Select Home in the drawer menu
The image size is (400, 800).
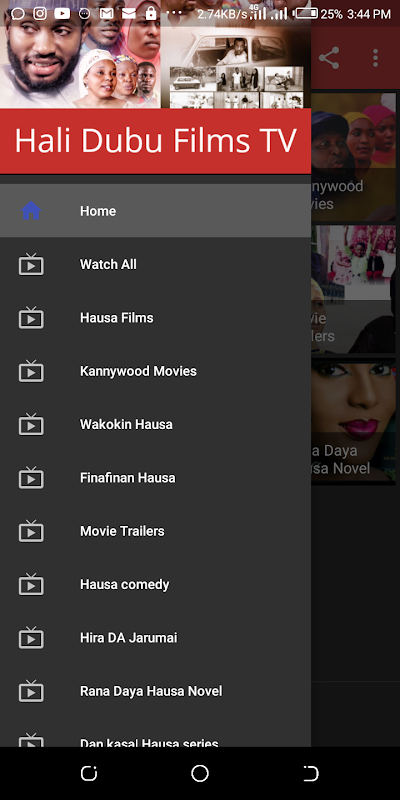(156, 211)
